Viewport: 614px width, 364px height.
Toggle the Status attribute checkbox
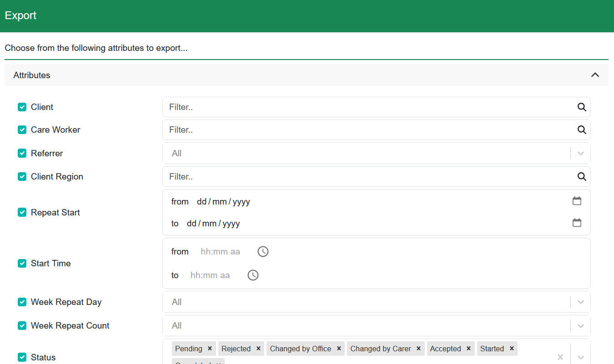coord(22,357)
